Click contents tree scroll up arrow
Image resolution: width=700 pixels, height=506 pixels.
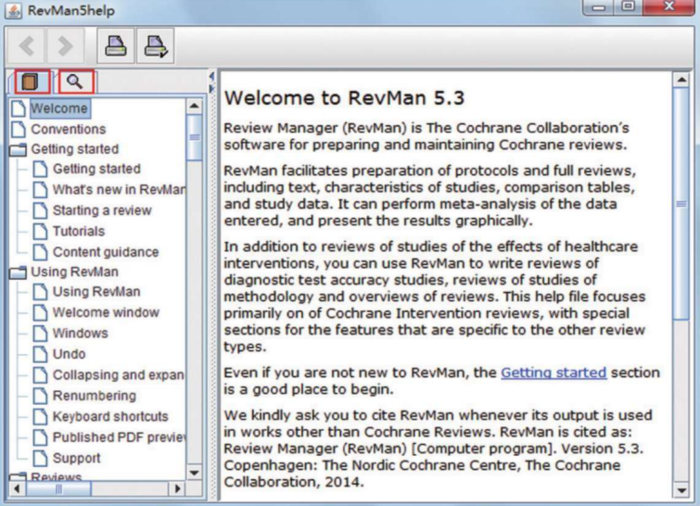[x=194, y=106]
